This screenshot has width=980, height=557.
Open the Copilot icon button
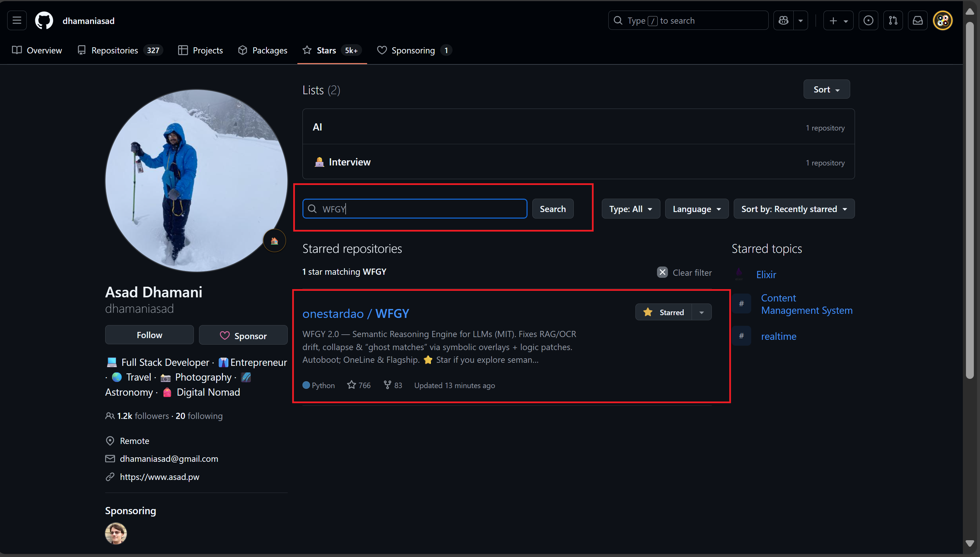[783, 20]
